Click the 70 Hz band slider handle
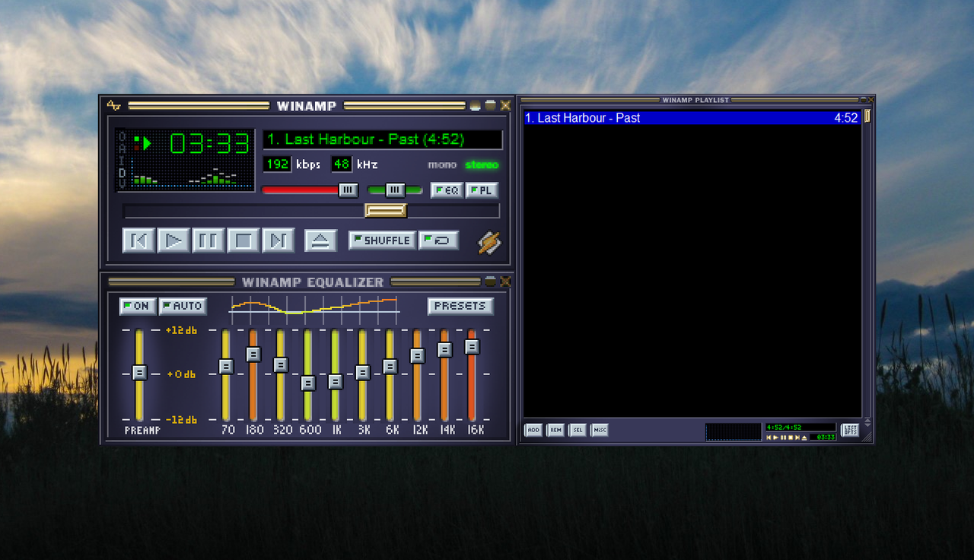This screenshot has height=560, width=974. coord(226,366)
